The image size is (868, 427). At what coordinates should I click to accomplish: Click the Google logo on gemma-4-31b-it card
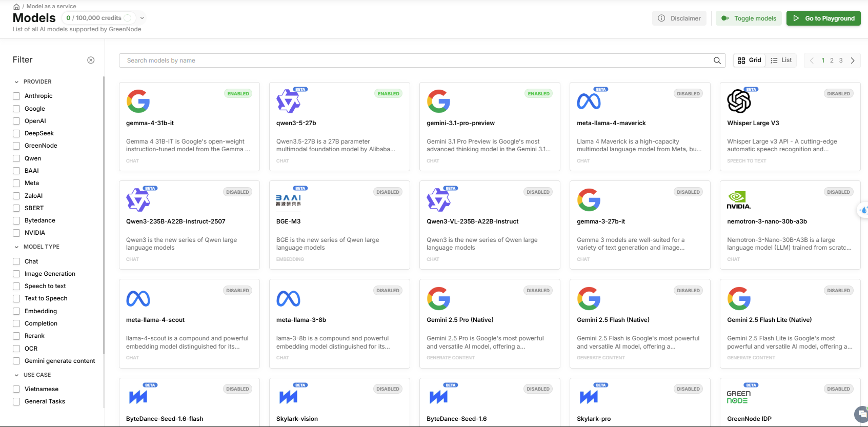pyautogui.click(x=138, y=101)
